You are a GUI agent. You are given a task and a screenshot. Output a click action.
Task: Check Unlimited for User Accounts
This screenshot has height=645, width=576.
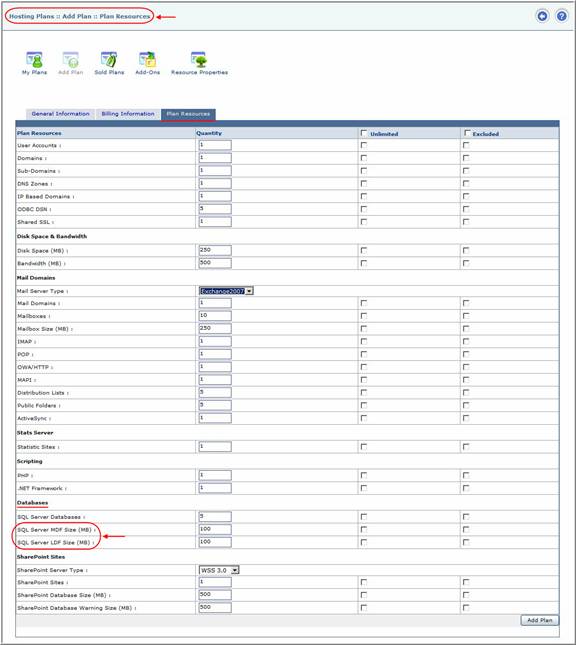click(364, 145)
